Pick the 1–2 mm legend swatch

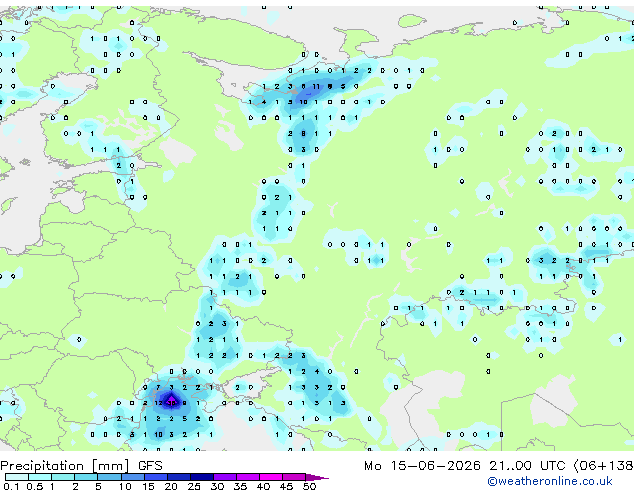click(x=63, y=477)
